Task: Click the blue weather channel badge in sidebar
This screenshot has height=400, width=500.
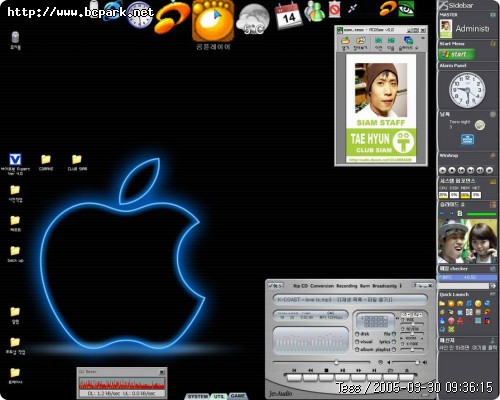Action: [467, 139]
